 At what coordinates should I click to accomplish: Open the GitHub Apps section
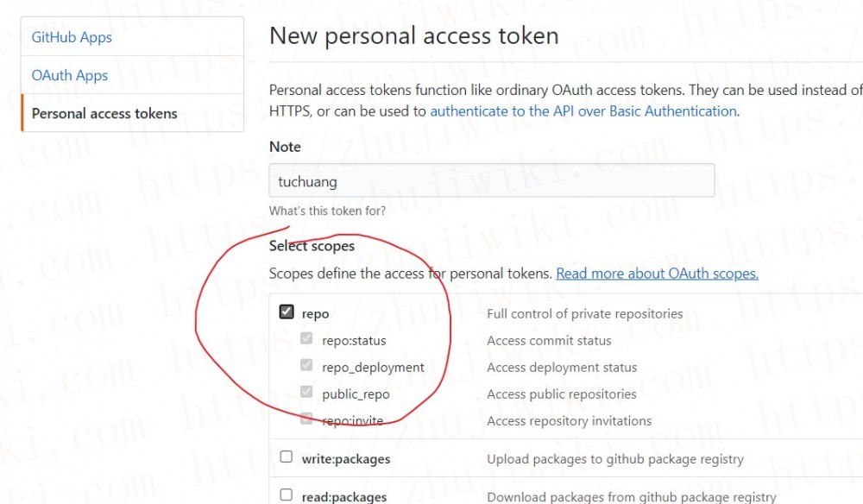pos(71,37)
